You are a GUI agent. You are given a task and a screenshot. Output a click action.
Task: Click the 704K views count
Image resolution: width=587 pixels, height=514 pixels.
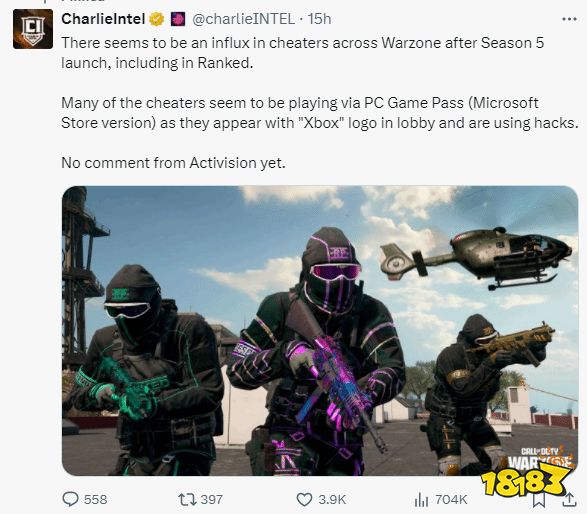pyautogui.click(x=451, y=499)
